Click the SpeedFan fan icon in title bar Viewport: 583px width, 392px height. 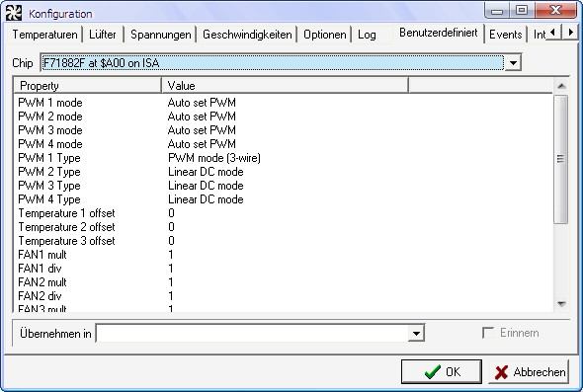point(14,14)
